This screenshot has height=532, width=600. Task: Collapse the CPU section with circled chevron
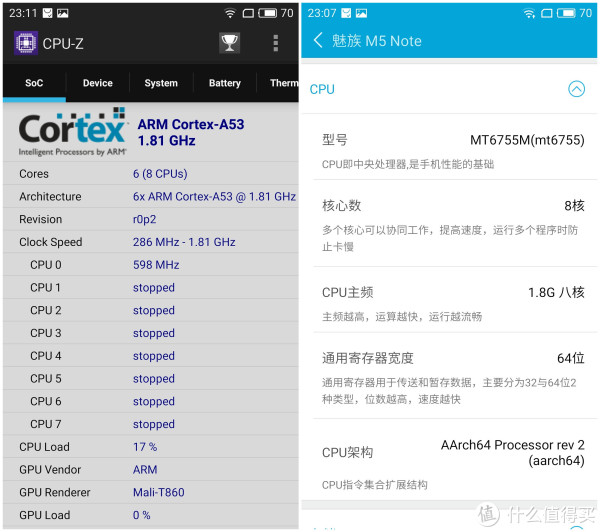(x=576, y=89)
